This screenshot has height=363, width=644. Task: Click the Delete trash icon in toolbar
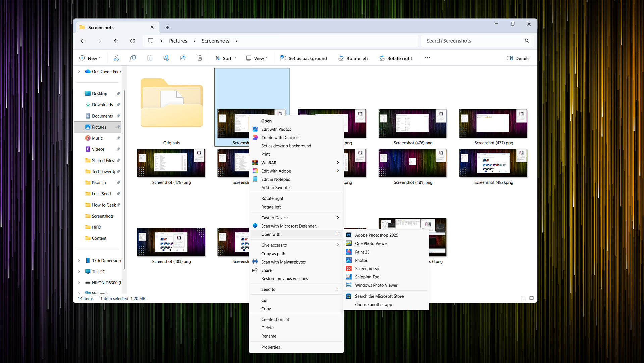point(200,58)
